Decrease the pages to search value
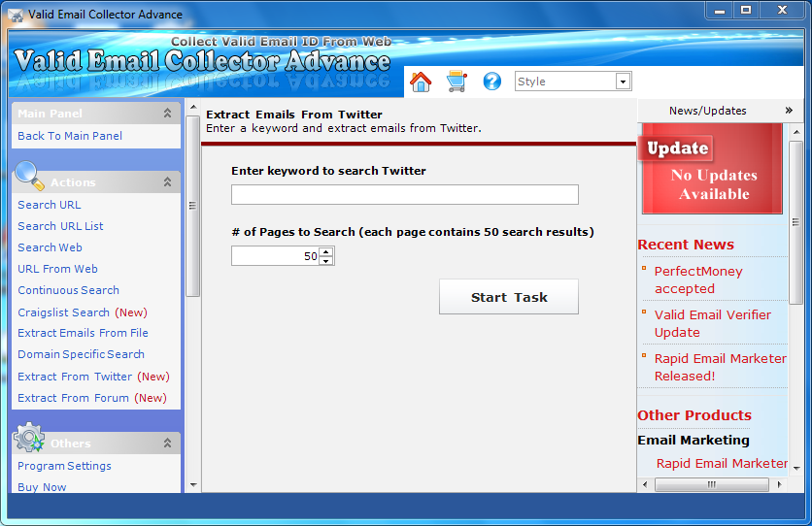812x526 pixels. (x=325, y=261)
